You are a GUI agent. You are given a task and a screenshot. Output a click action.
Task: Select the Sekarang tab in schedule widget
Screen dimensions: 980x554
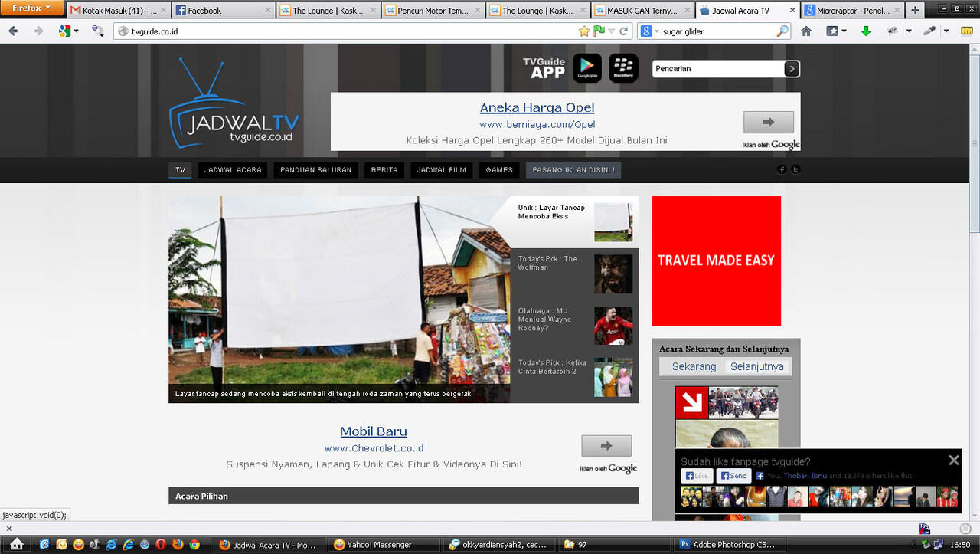[694, 366]
